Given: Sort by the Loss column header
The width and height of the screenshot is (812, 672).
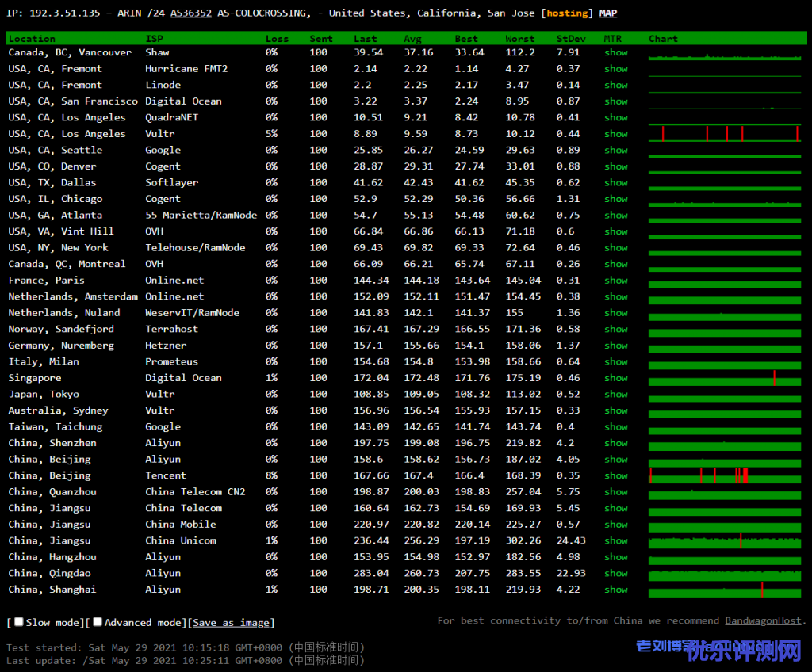Looking at the screenshot, I should pyautogui.click(x=277, y=38).
